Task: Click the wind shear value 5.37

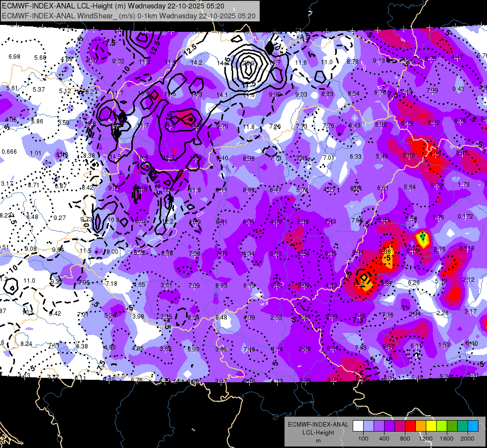Action: (x=39, y=90)
